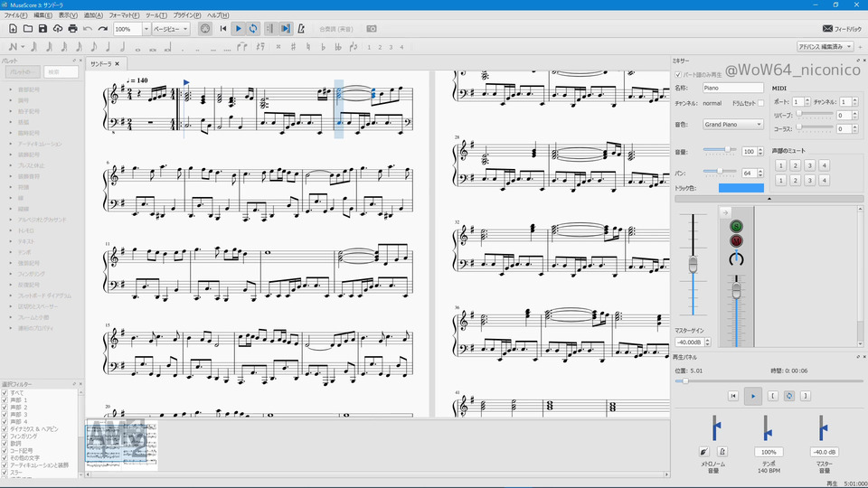Undo the last action
The width and height of the screenshot is (868, 488).
[88, 29]
